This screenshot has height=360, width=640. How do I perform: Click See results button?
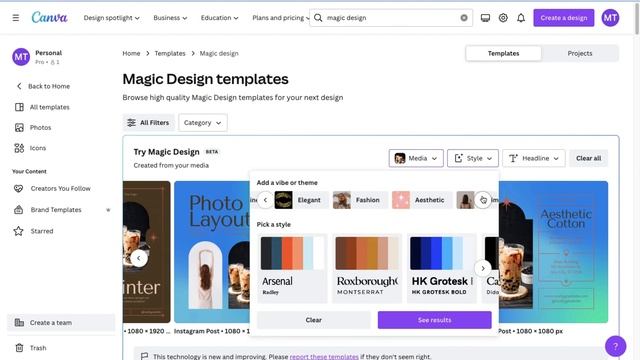tap(435, 320)
